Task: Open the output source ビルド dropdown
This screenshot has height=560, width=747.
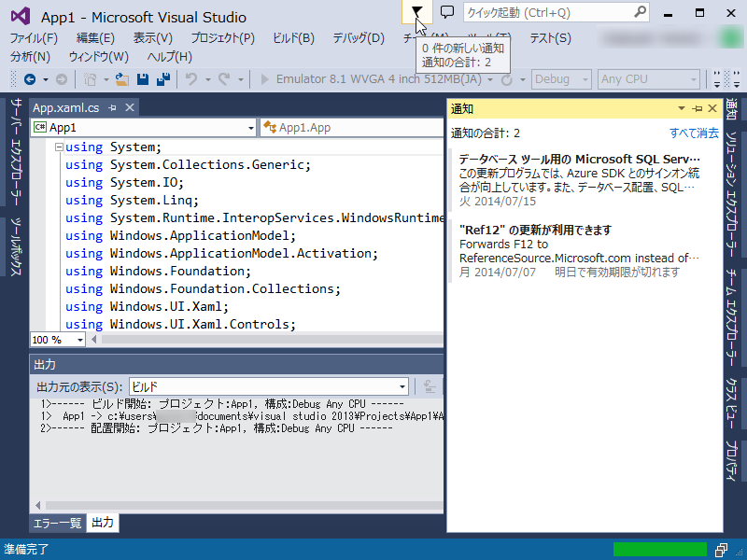Action: tap(269, 386)
